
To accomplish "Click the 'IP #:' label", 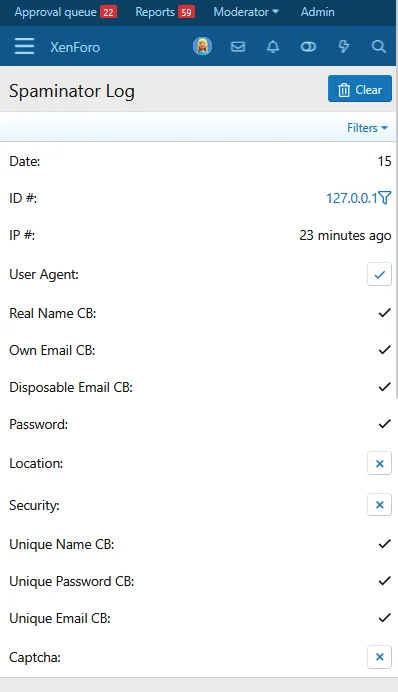I will (x=22, y=235).
